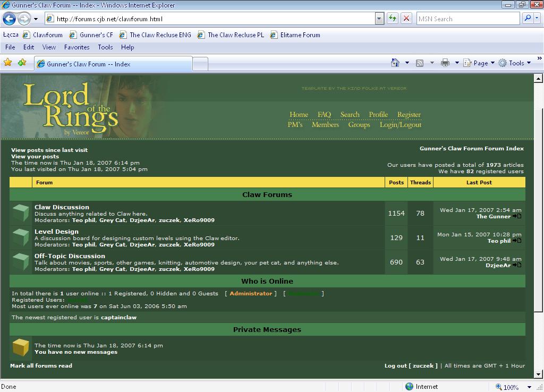The height and width of the screenshot is (392, 544).
Task: Open the Edit menu
Action: click(x=29, y=47)
